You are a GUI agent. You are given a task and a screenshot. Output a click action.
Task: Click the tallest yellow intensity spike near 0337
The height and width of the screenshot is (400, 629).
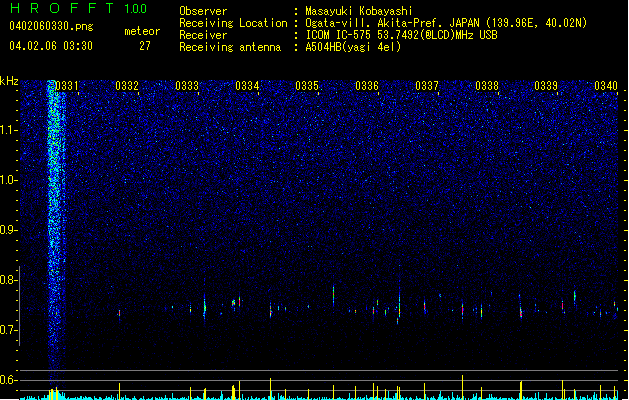tap(463, 386)
